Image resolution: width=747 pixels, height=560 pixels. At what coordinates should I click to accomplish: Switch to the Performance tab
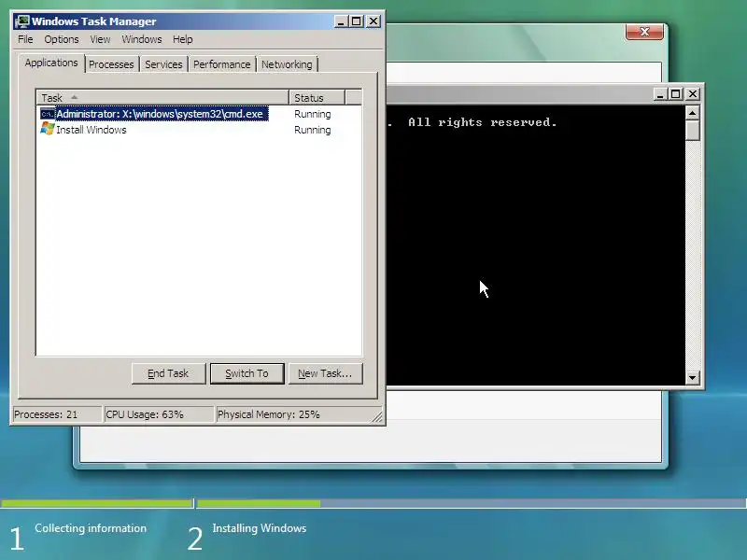[221, 64]
